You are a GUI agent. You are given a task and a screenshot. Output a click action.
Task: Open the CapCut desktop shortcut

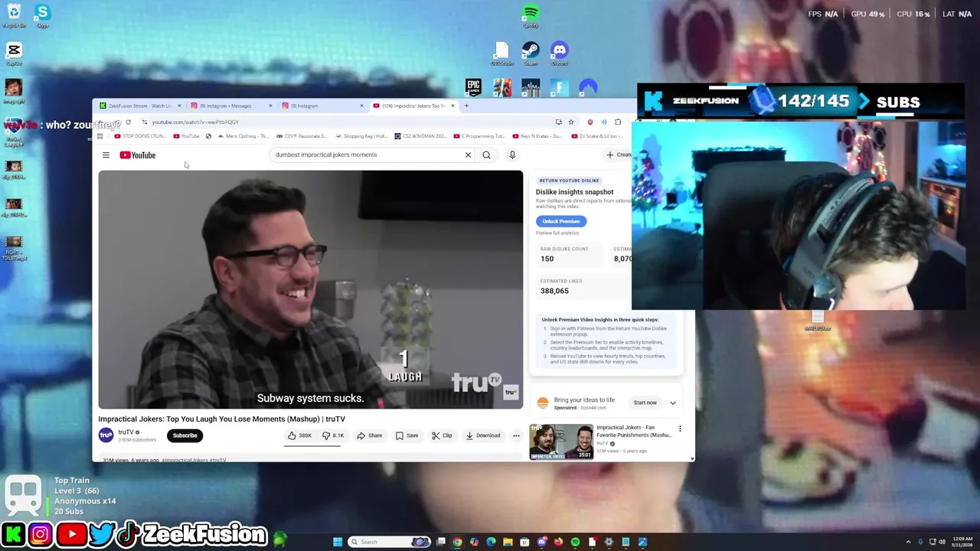[x=14, y=54]
